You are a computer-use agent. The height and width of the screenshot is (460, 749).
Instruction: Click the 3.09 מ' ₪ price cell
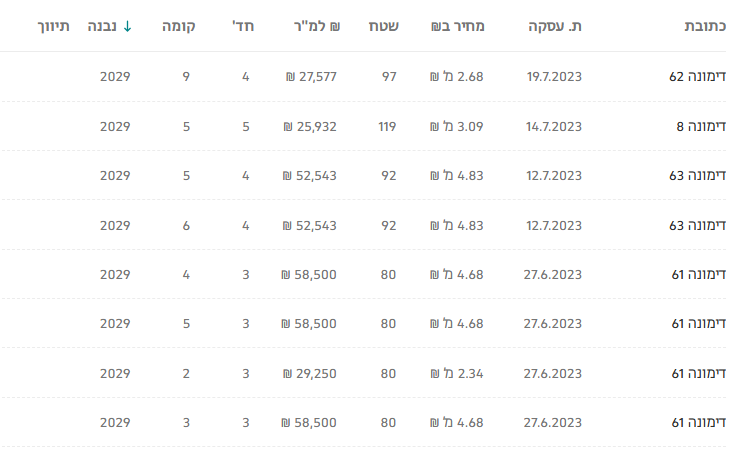click(x=457, y=126)
